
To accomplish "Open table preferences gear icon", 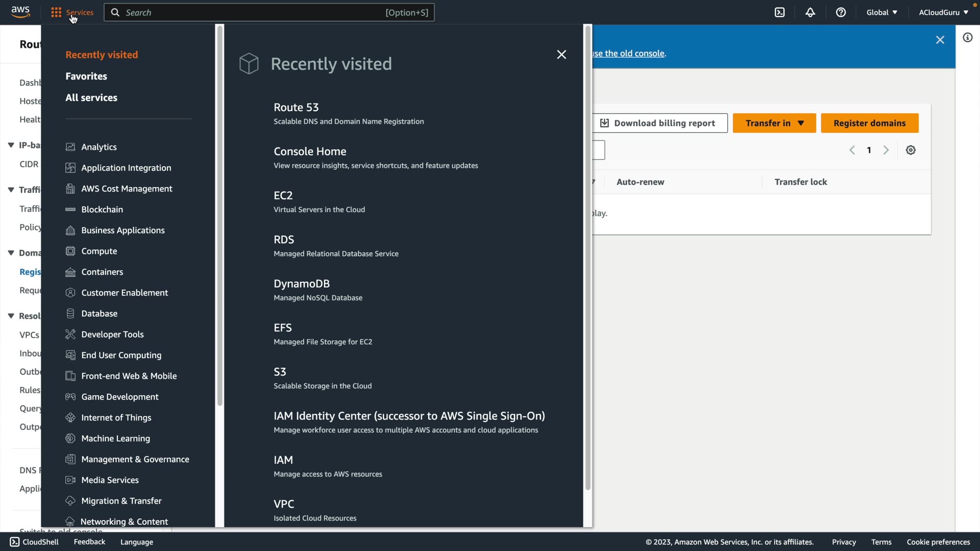I will point(911,150).
